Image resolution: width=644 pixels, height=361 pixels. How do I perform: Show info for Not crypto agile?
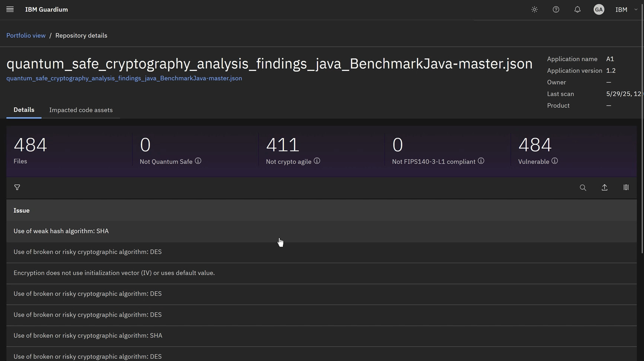point(317,161)
